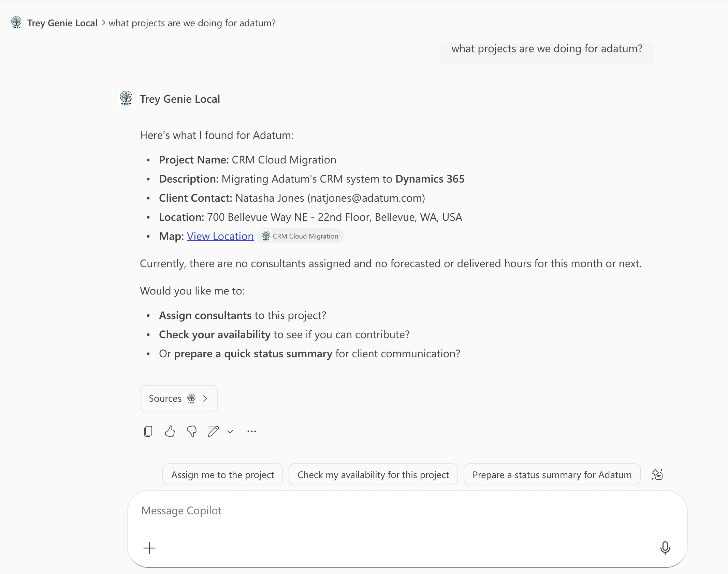
Task: Enable voice input with the microphone
Action: click(x=665, y=548)
